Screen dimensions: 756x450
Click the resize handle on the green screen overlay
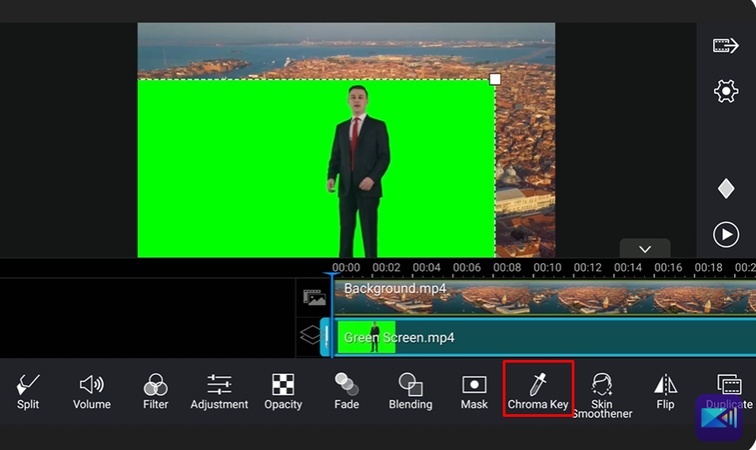(495, 79)
